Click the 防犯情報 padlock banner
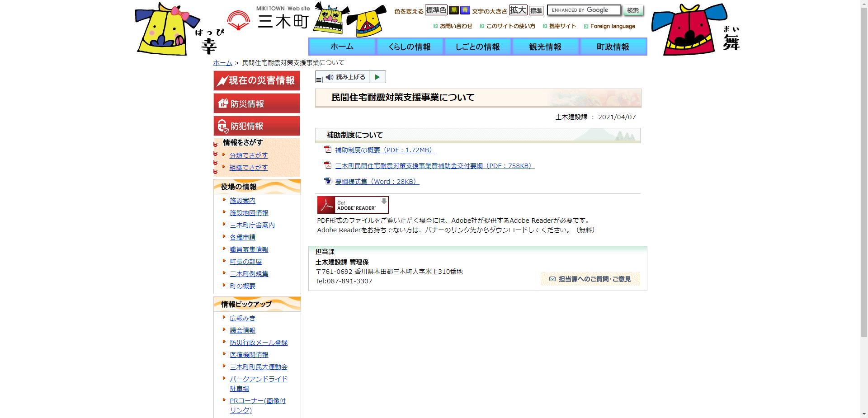 (x=223, y=126)
